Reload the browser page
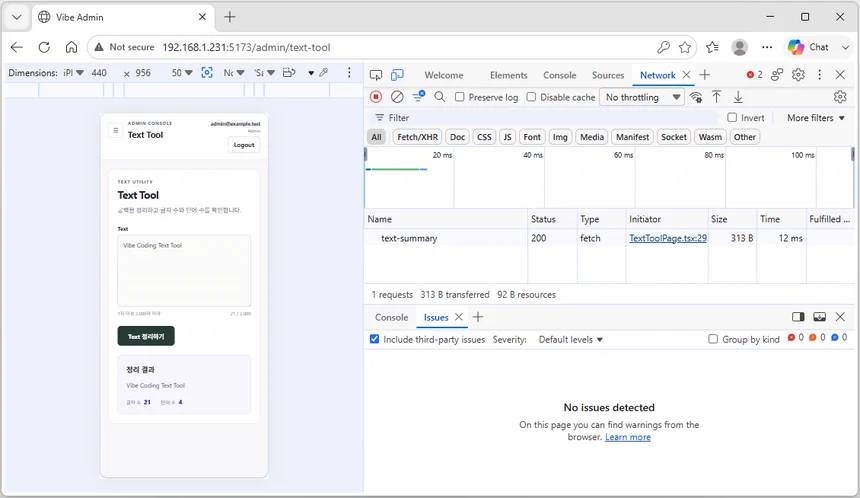The height and width of the screenshot is (498, 860). tap(44, 47)
